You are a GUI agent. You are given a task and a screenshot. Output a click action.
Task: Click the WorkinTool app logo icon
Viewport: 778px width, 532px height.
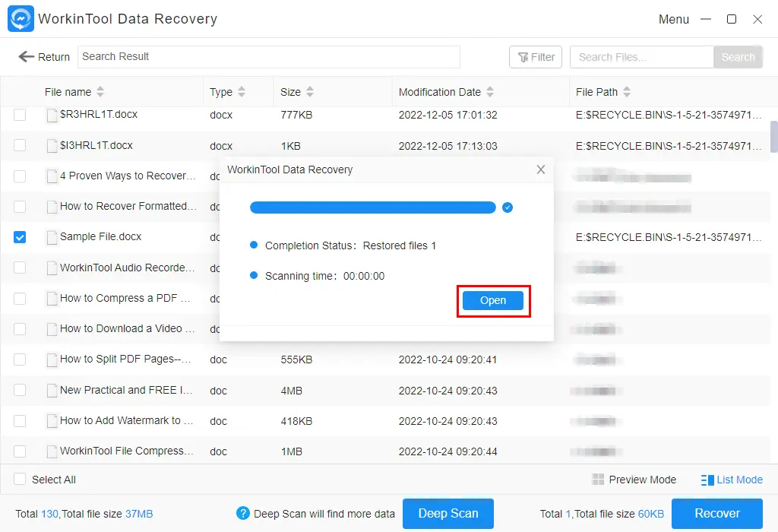tap(21, 19)
